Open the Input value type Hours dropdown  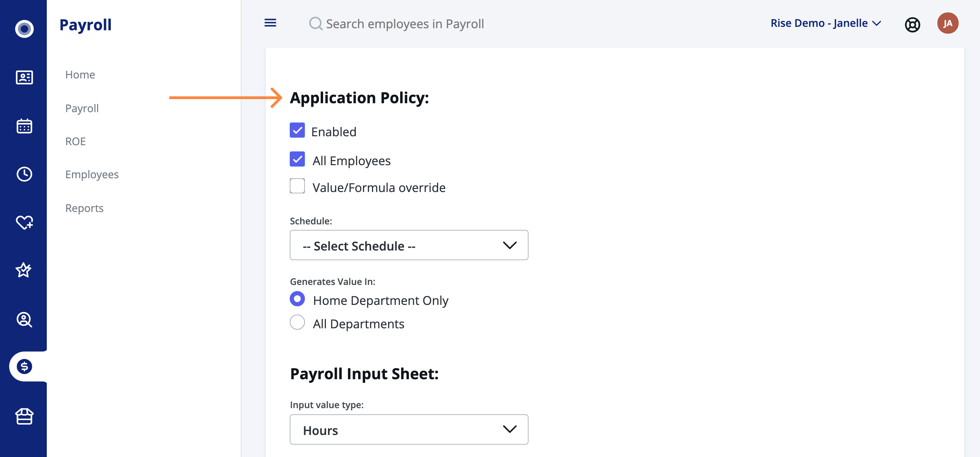coord(408,429)
